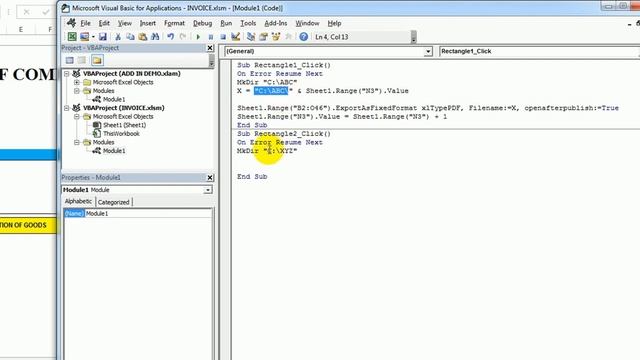Open the File menu

(x=85, y=23)
